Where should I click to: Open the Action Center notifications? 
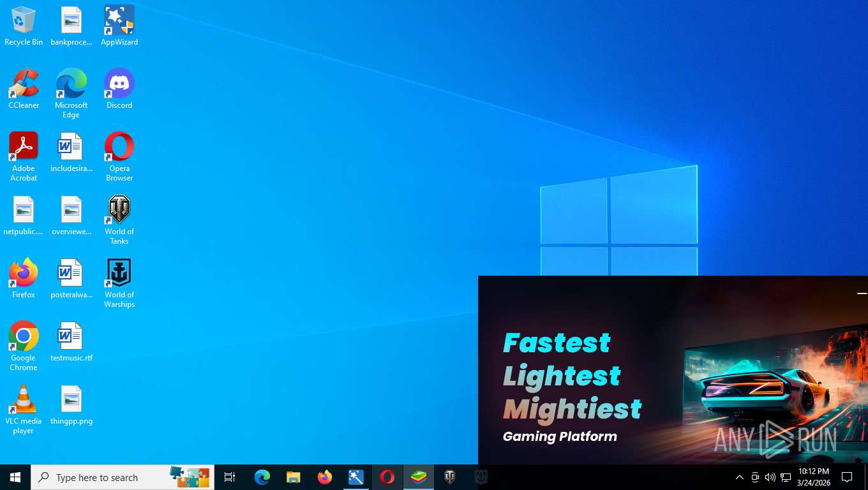coord(847,477)
